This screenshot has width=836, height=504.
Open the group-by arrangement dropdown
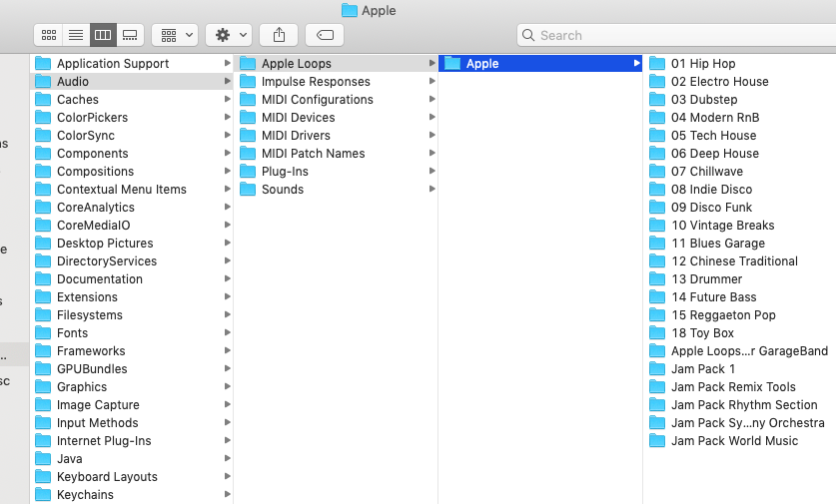click(175, 35)
